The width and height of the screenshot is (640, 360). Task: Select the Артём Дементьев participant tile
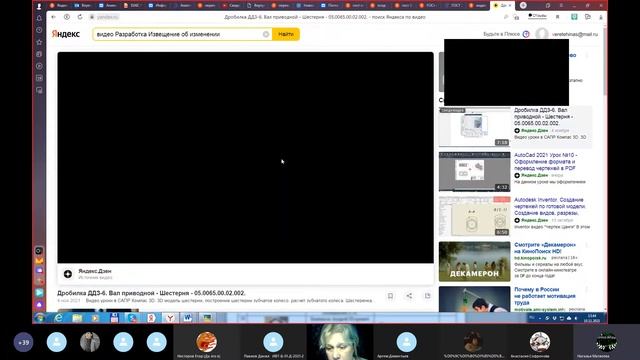point(406,343)
